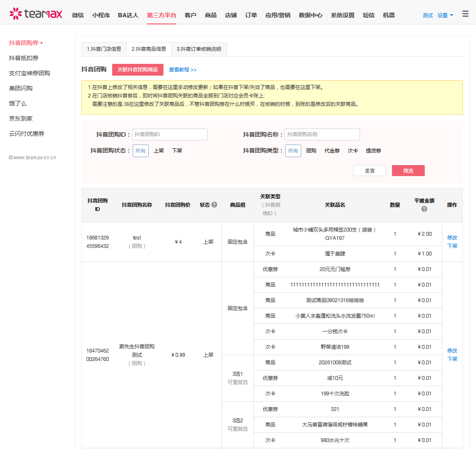
Task: Switch to 1.抖音门店信息 tab
Action: pyautogui.click(x=104, y=49)
